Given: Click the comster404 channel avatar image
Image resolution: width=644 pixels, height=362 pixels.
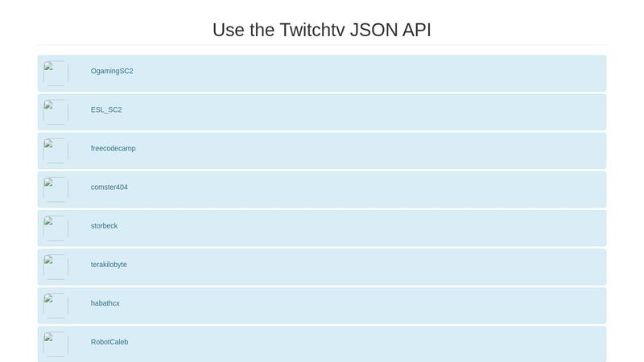Looking at the screenshot, I should [56, 189].
